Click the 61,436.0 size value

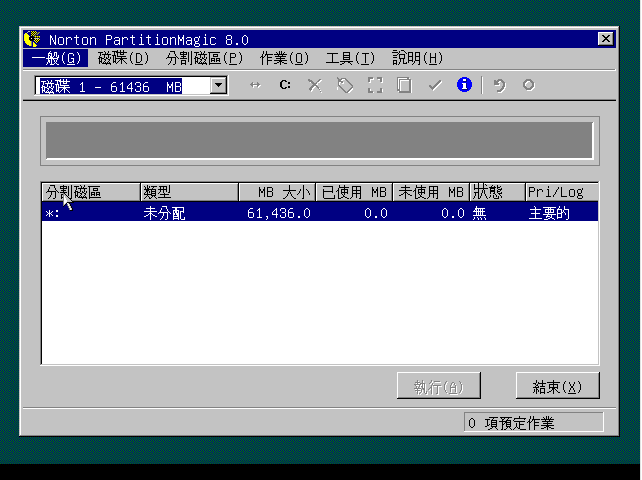pyautogui.click(x=279, y=213)
